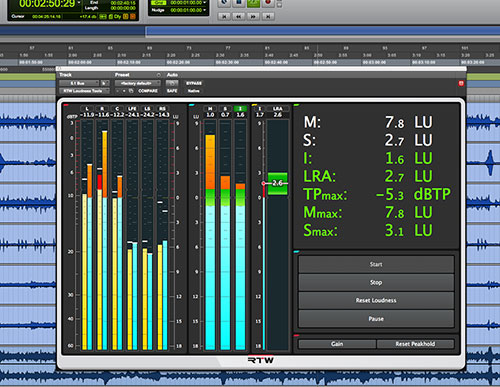The height and width of the screenshot is (387, 500).
Task: Click the go-to-end transport button
Action: (268, 16)
